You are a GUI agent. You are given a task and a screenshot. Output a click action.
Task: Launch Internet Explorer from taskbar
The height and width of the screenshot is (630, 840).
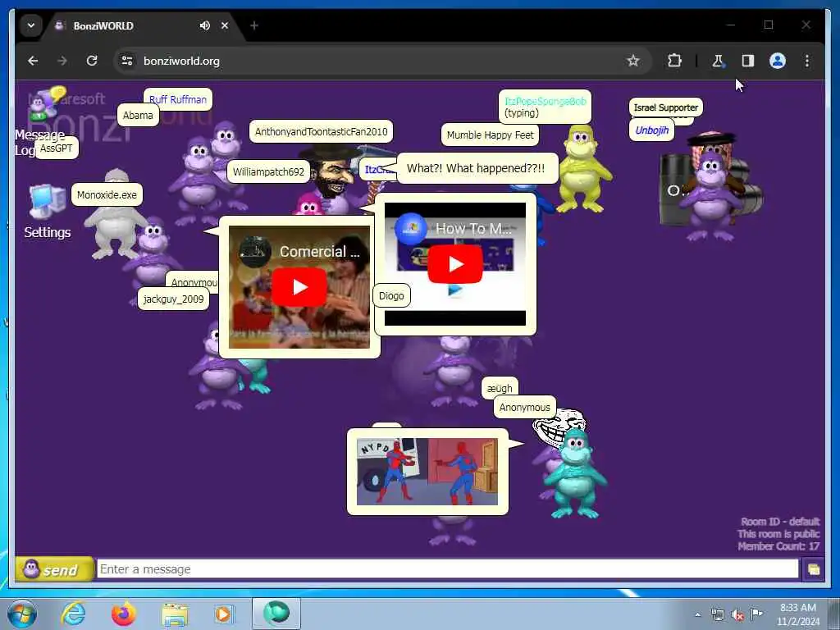click(x=73, y=614)
